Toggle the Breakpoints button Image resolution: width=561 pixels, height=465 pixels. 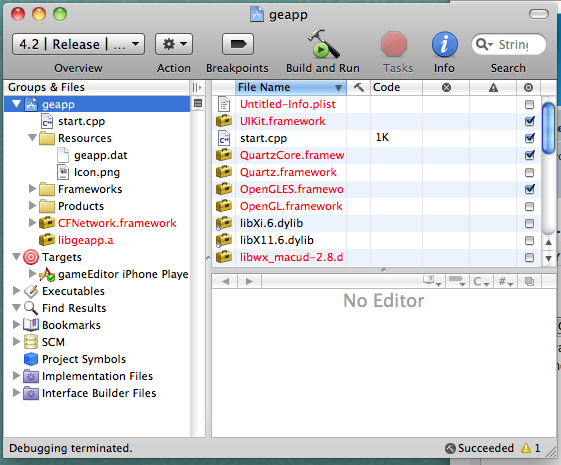(x=238, y=44)
